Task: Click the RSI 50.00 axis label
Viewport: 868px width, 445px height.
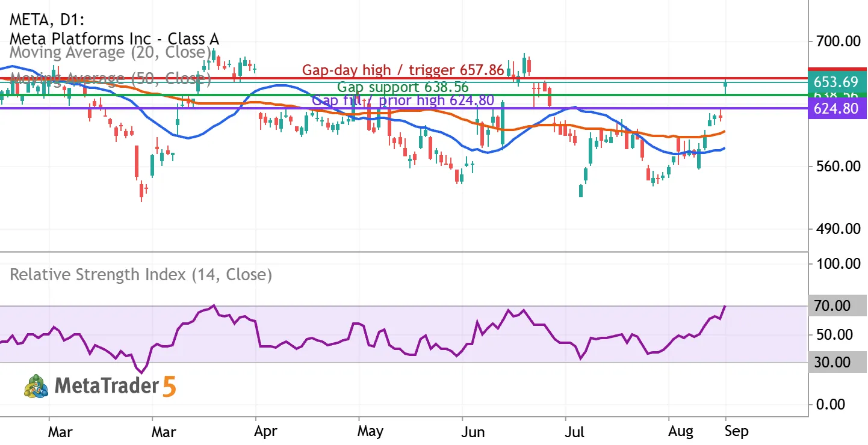Action: tap(833, 334)
